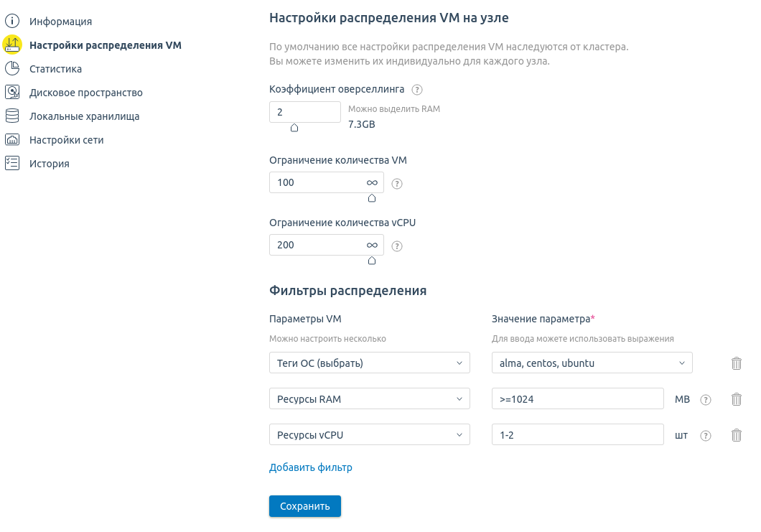Delete the RAM resources filter row
This screenshot has height=532, width=761.
pos(736,399)
